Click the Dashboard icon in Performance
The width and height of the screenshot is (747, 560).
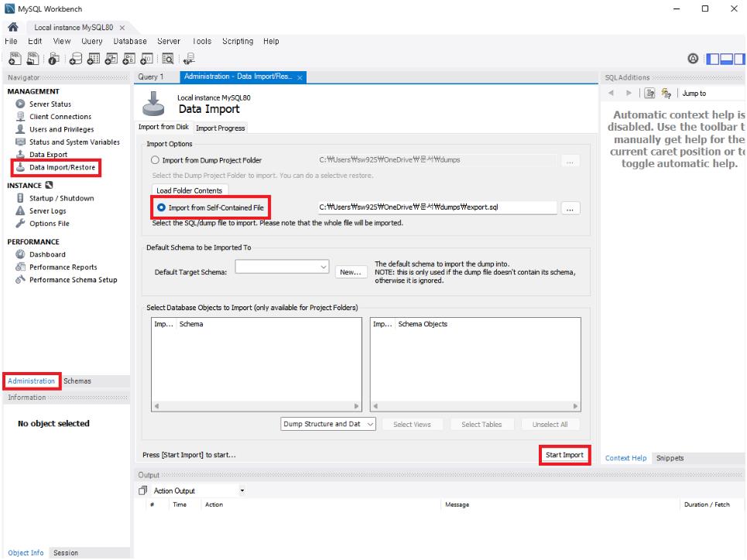point(20,254)
